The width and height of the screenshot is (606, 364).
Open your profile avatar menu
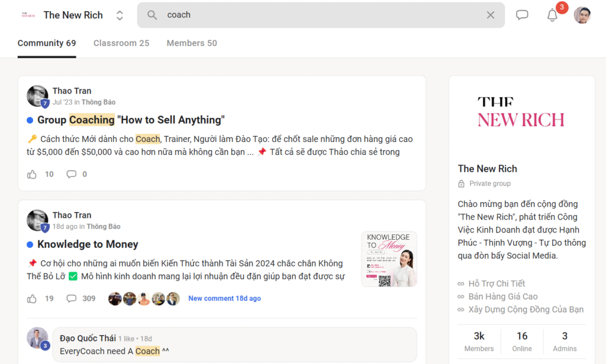[x=582, y=15]
